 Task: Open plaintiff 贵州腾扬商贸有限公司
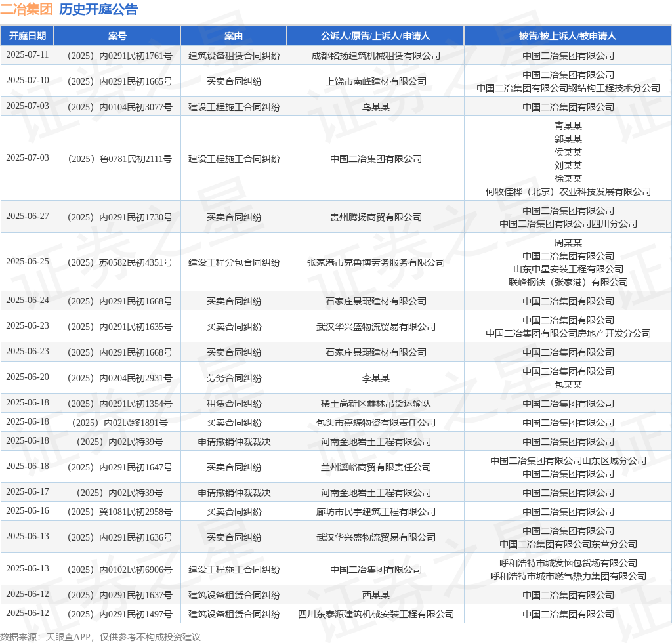375,217
